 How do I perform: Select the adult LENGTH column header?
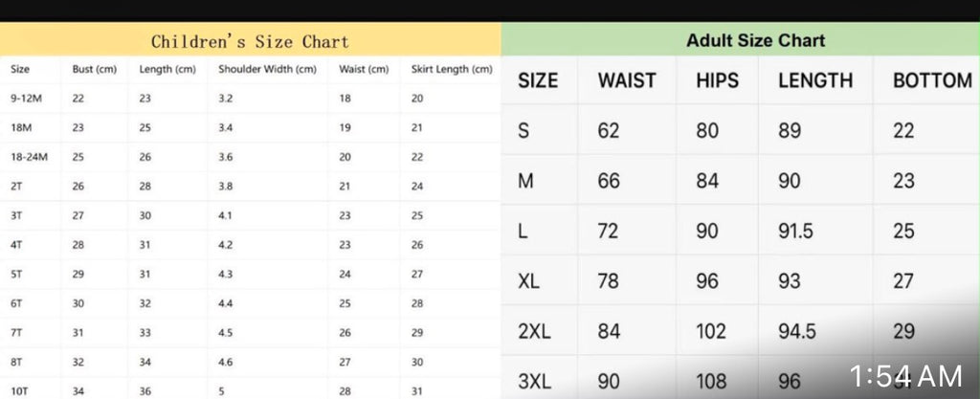[815, 80]
